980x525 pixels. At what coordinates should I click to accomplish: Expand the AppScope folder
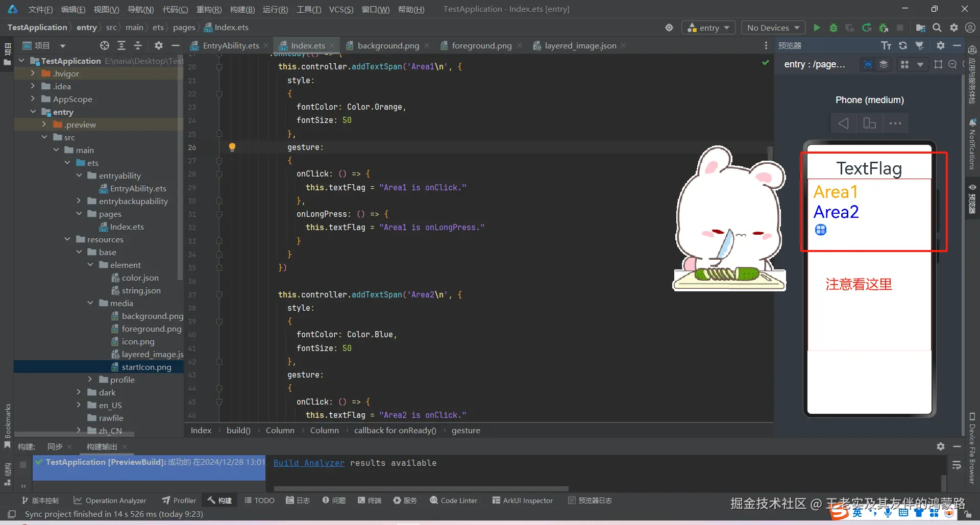click(x=33, y=99)
